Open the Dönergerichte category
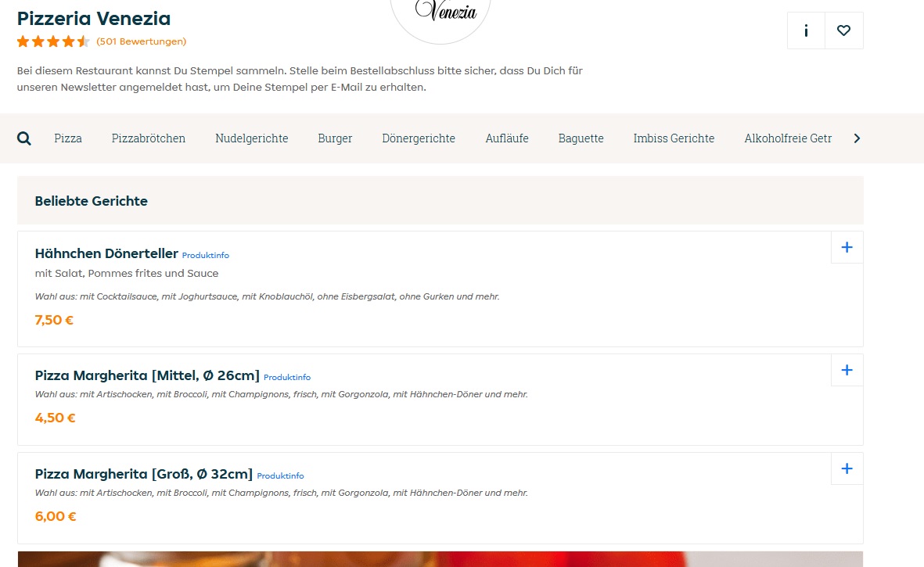This screenshot has width=924, height=567. click(419, 138)
